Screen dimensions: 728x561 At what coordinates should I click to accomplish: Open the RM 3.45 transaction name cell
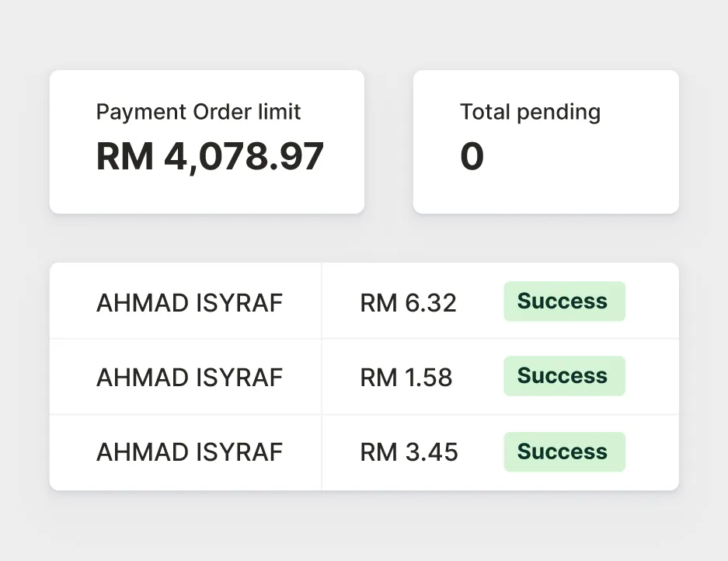(189, 452)
